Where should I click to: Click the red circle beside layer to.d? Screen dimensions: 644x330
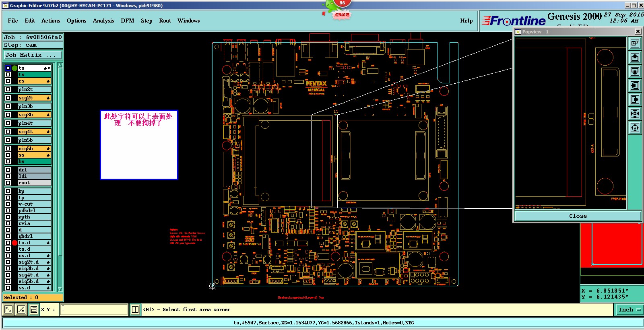pos(14,243)
